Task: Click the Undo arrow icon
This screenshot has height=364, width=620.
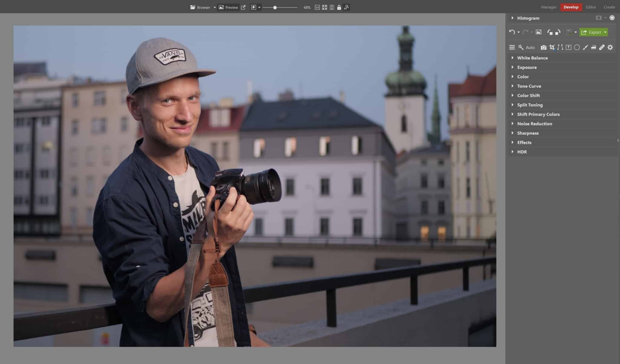Action: pyautogui.click(x=512, y=32)
